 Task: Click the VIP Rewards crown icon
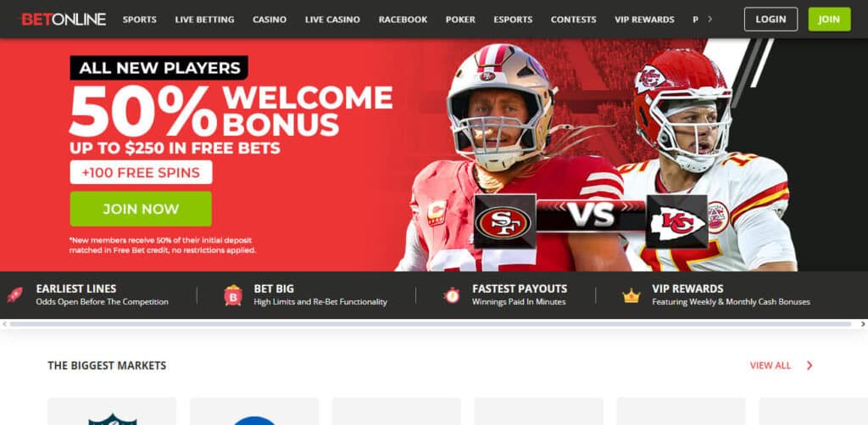(631, 296)
